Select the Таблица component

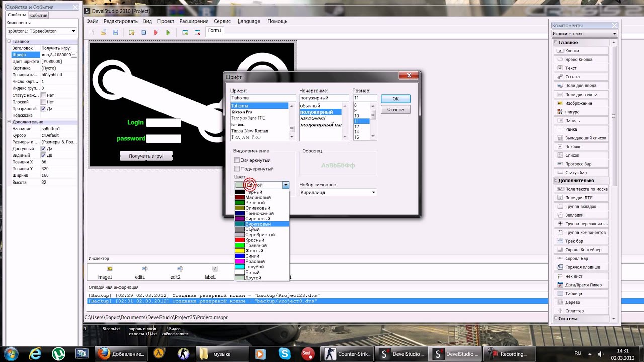(582, 293)
